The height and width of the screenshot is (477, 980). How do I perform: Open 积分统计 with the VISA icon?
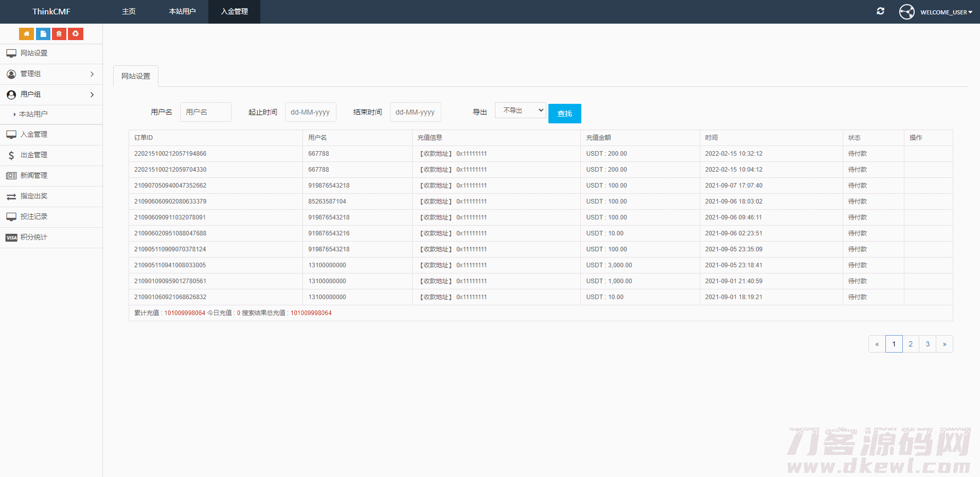pyautogui.click(x=33, y=237)
